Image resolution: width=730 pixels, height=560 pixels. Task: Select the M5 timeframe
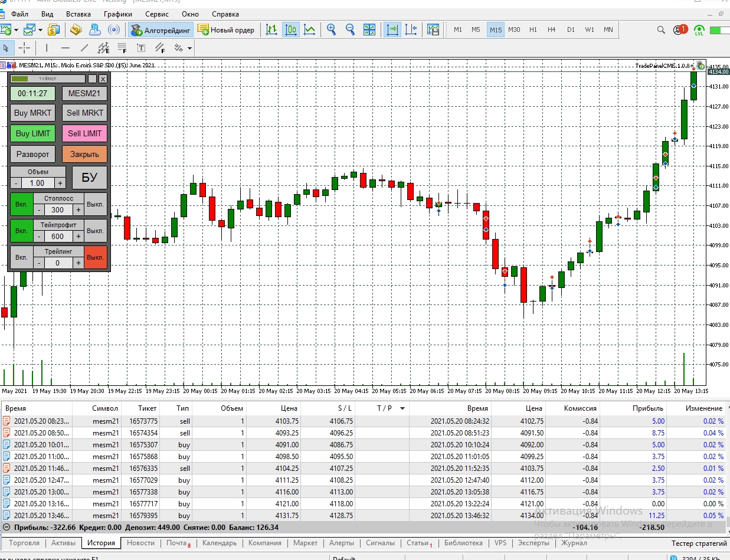[476, 30]
